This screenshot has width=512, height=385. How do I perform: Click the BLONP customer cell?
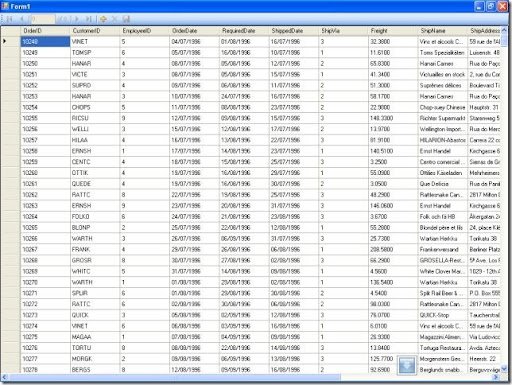pos(95,228)
